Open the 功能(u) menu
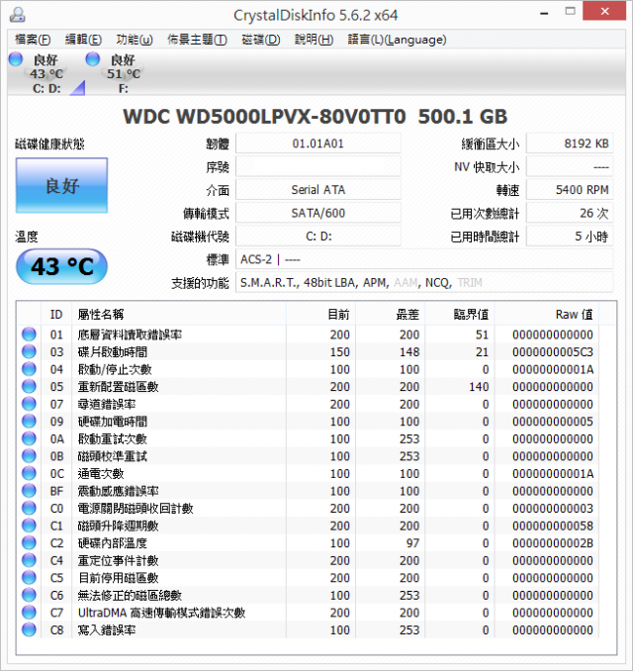The width and height of the screenshot is (633, 672). [x=135, y=40]
